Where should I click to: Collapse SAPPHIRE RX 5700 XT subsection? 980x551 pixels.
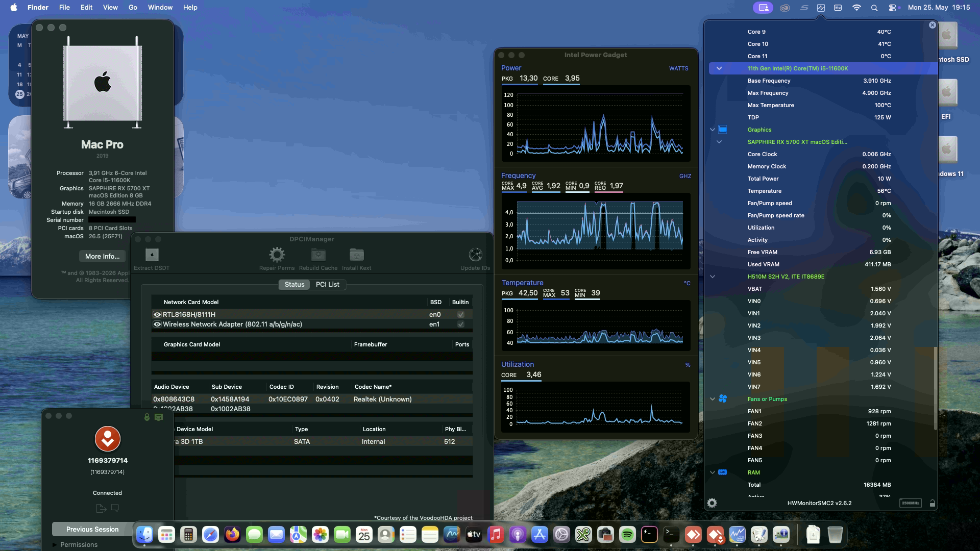[x=719, y=142]
